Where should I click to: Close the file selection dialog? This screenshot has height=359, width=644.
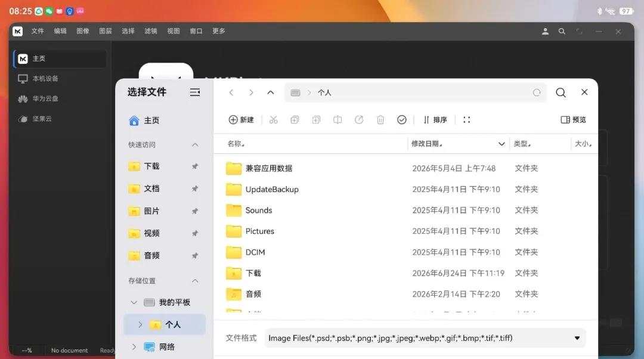[584, 92]
